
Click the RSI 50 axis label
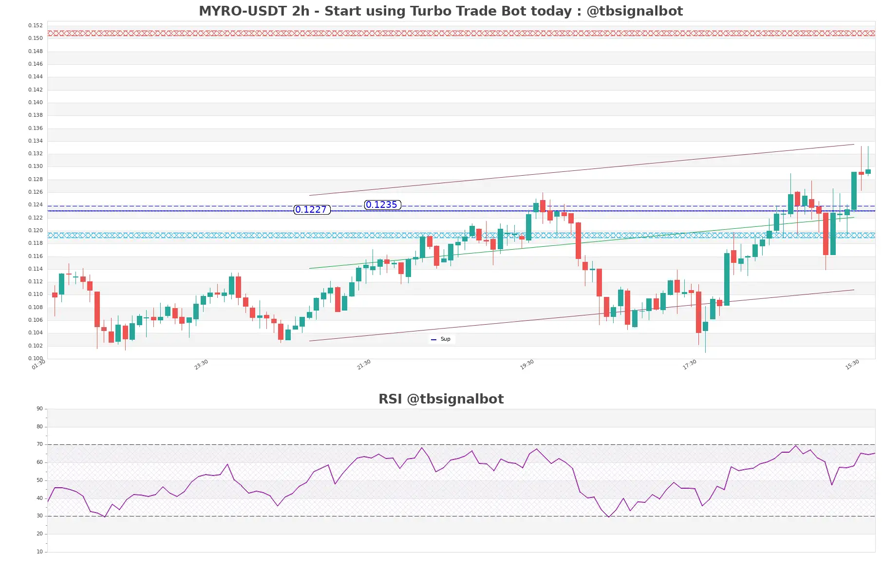pyautogui.click(x=39, y=480)
